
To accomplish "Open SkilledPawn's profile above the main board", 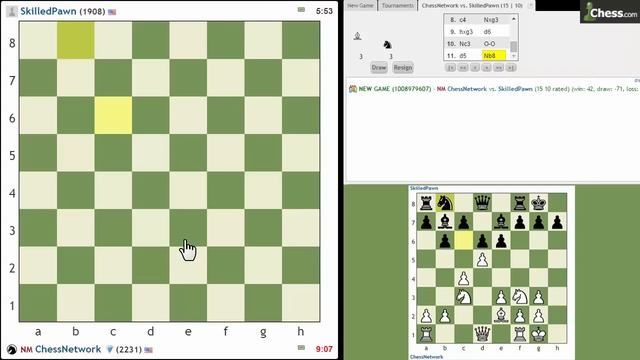I will coord(48,11).
